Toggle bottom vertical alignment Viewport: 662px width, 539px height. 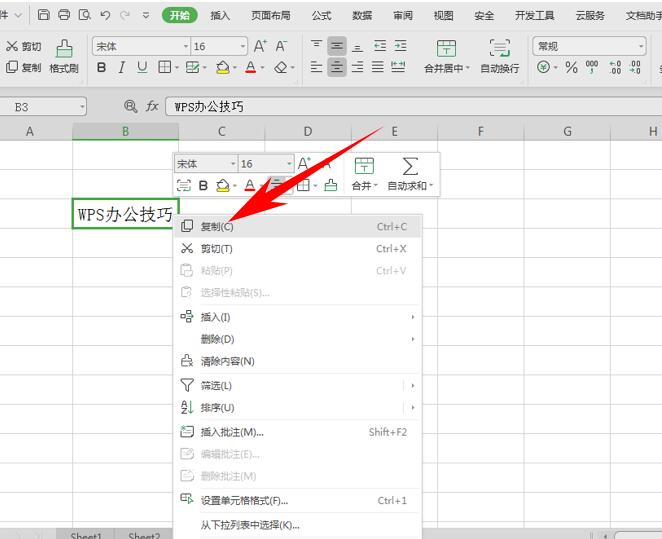click(357, 46)
